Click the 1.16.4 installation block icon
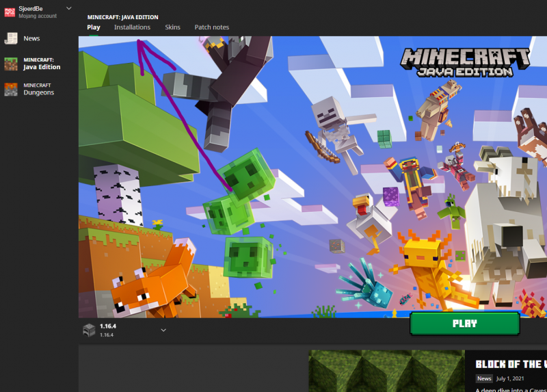Image resolution: width=547 pixels, height=392 pixels. [89, 330]
